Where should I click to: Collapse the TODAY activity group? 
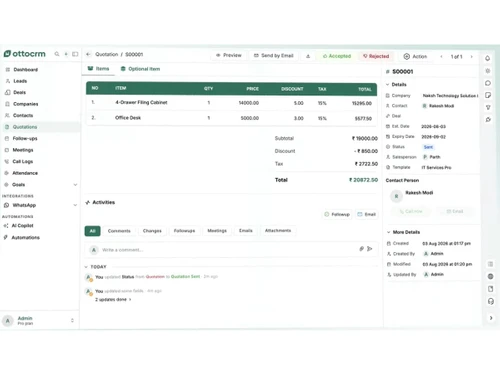point(86,267)
